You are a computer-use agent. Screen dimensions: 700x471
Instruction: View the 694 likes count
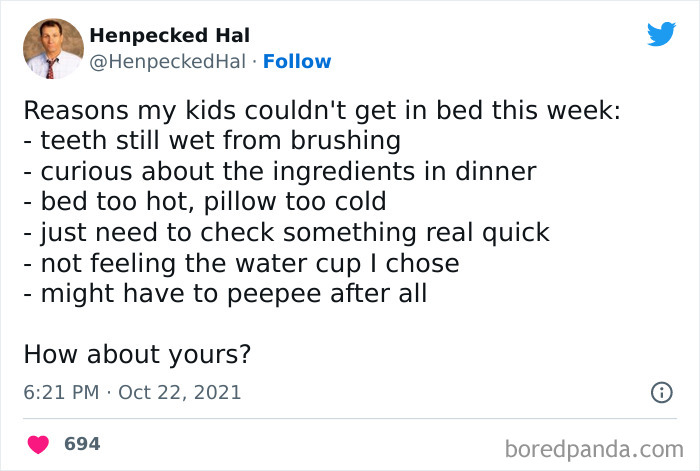(82, 443)
